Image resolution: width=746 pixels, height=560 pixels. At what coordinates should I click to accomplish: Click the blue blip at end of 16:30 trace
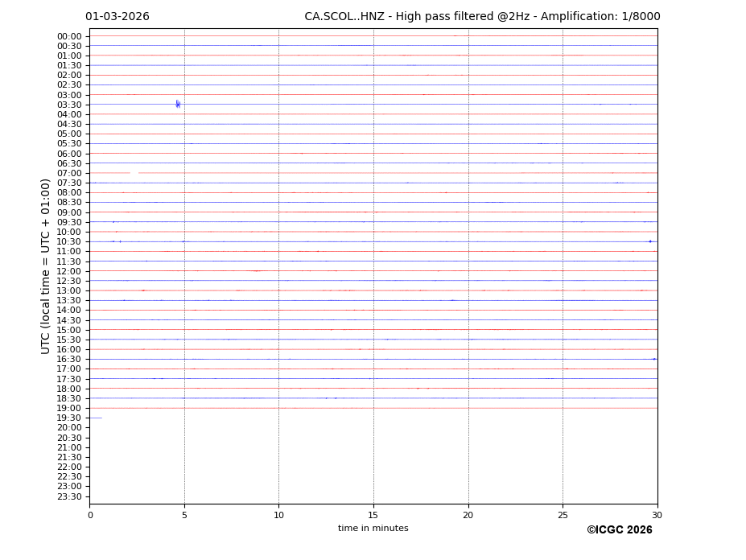(x=654, y=359)
